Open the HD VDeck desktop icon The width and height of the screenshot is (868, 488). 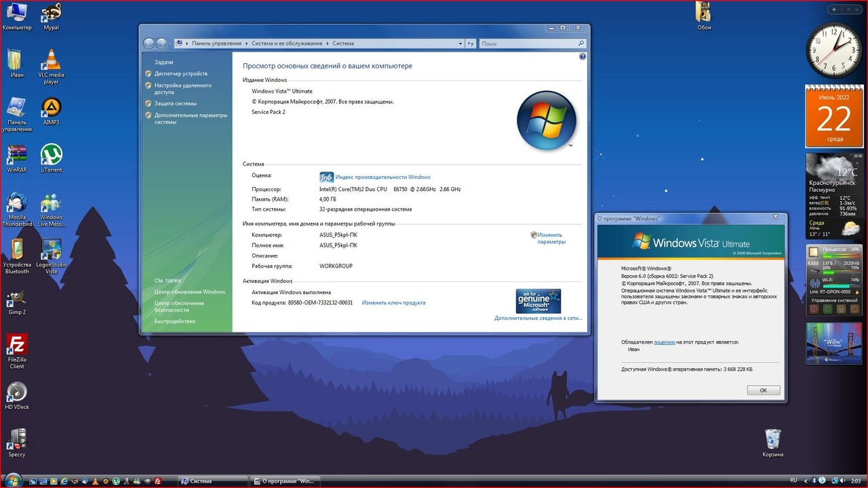tap(17, 396)
